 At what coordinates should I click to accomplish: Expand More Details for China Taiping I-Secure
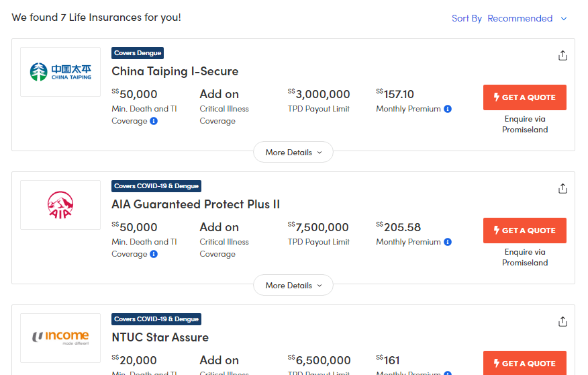293,152
